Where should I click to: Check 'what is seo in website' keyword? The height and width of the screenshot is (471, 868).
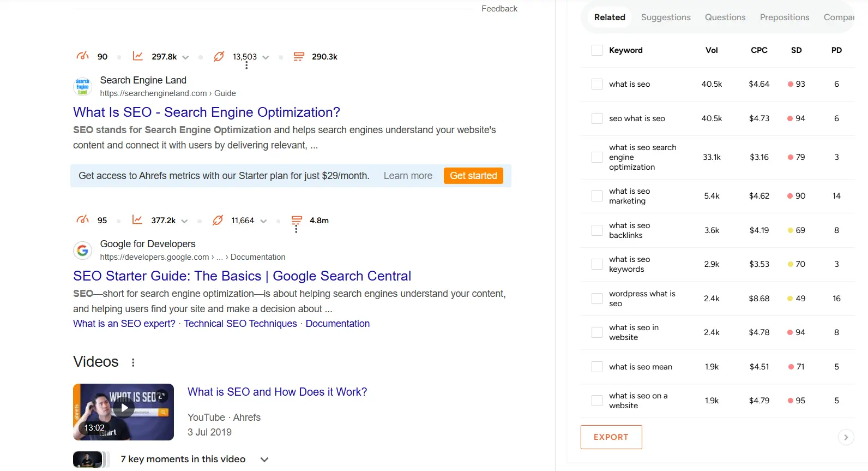[597, 332]
